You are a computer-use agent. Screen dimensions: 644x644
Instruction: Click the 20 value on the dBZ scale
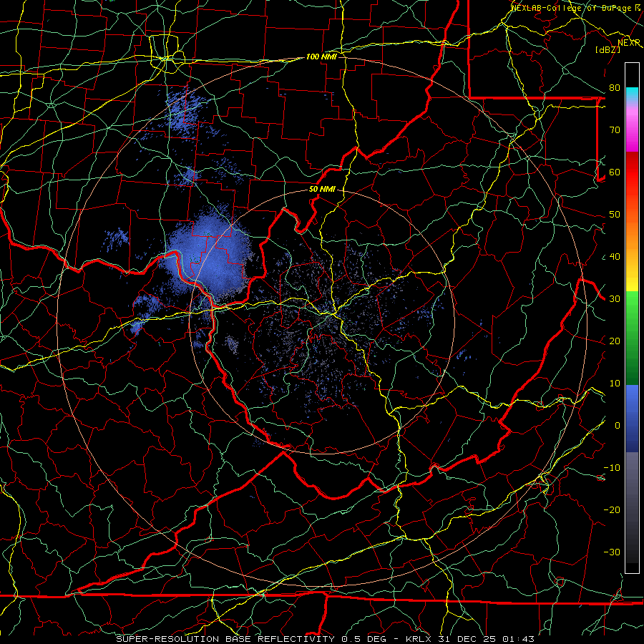(x=615, y=341)
